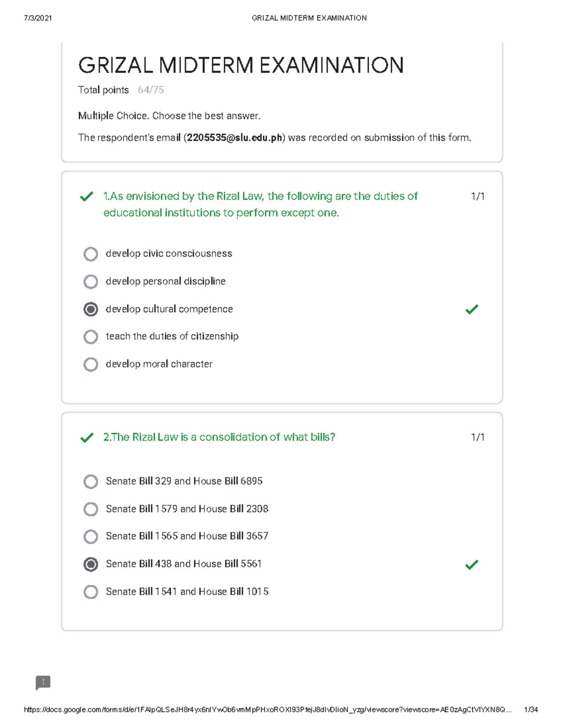The image size is (563, 728).
Task: Select 'develop civic consciousness' radio option
Action: coord(91,254)
